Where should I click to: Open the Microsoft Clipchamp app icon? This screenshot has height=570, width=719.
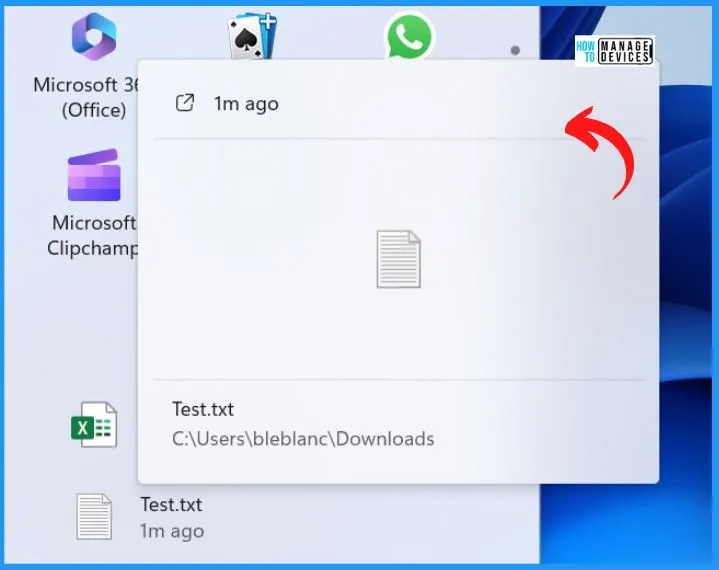tap(94, 175)
